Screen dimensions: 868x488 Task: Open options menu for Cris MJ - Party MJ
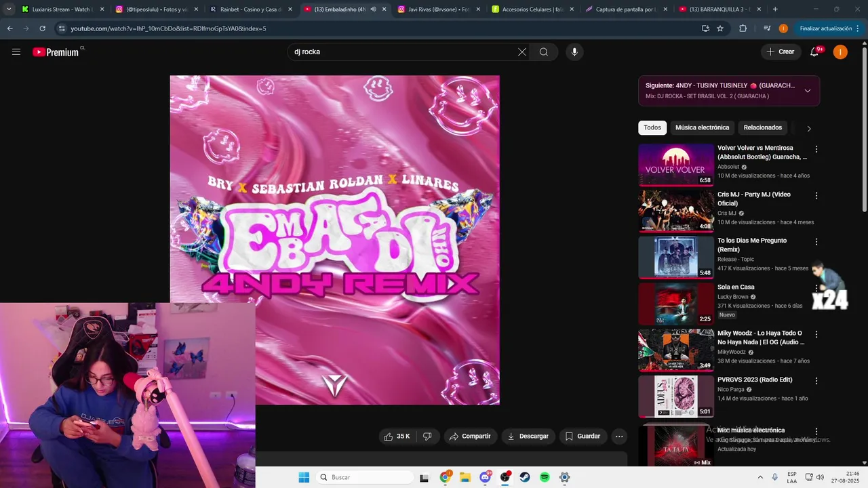point(816,196)
